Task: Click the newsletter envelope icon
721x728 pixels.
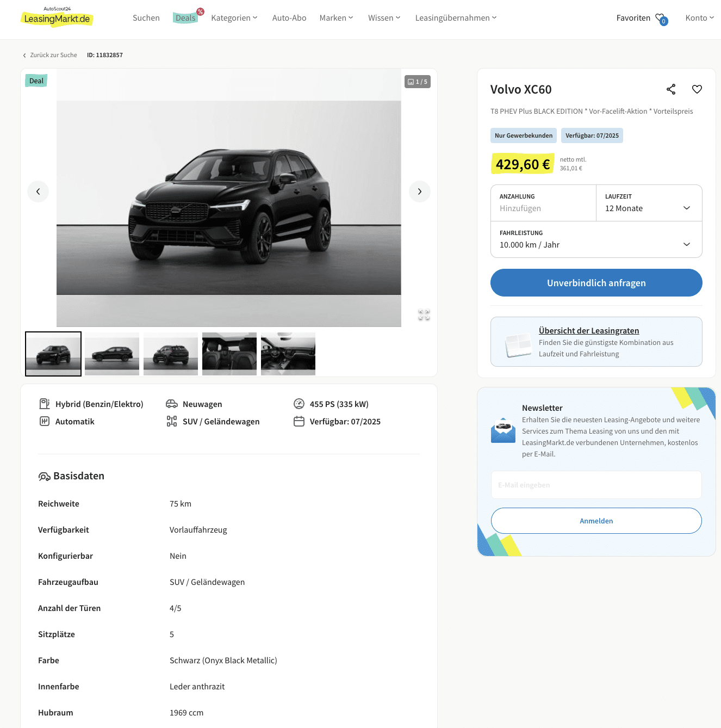Action: (x=503, y=430)
